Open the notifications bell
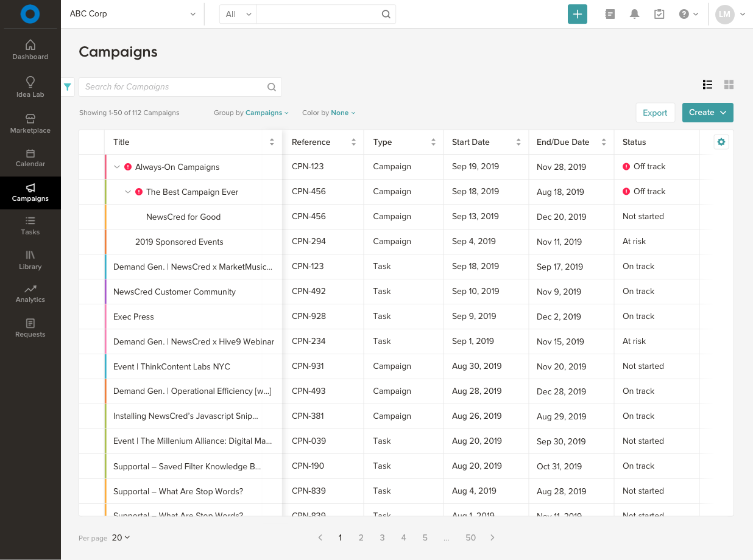The width and height of the screenshot is (753, 560). click(634, 14)
